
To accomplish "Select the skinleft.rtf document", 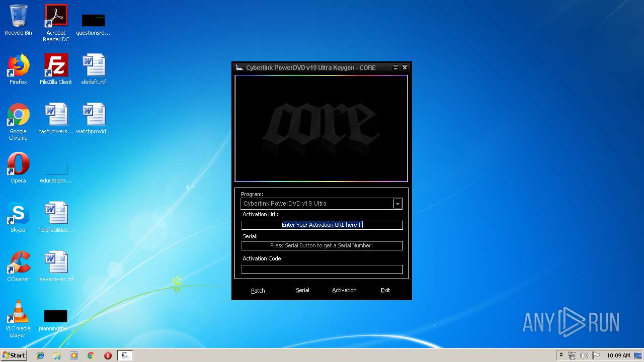I will point(94,69).
